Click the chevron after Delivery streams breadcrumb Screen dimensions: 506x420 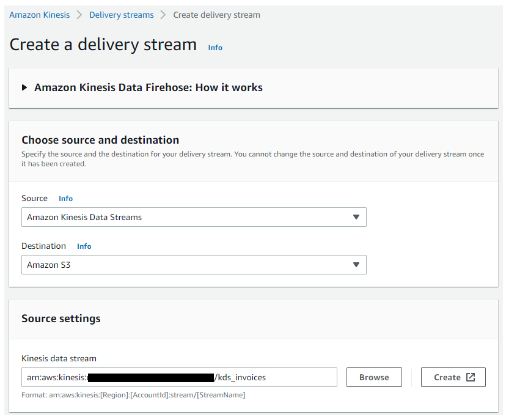point(164,15)
